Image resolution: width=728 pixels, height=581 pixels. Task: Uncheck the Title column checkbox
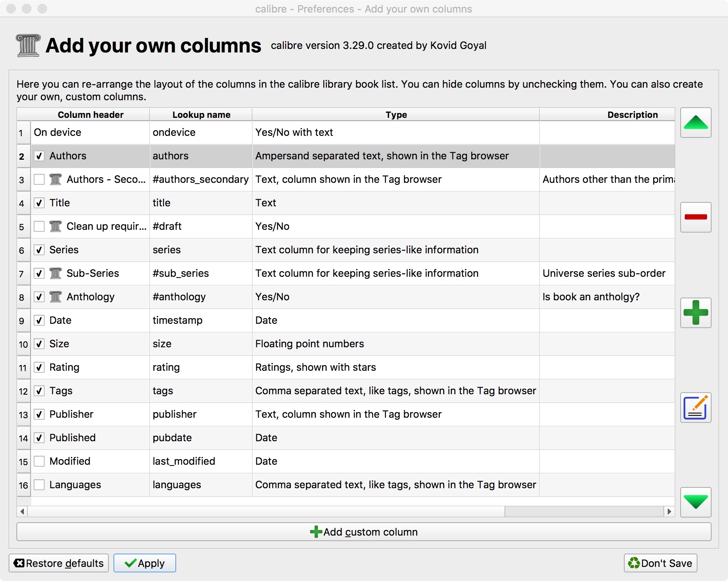(39, 203)
